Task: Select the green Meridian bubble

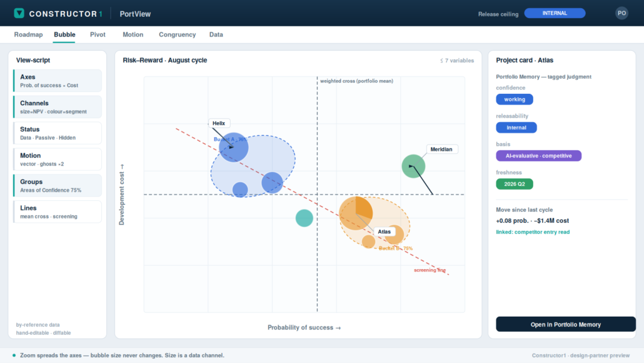Action: tap(413, 166)
